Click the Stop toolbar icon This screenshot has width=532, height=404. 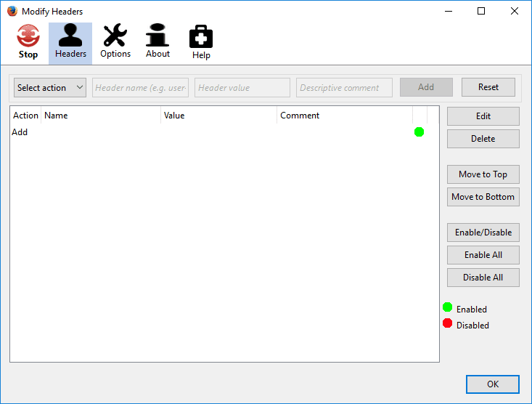[28, 42]
